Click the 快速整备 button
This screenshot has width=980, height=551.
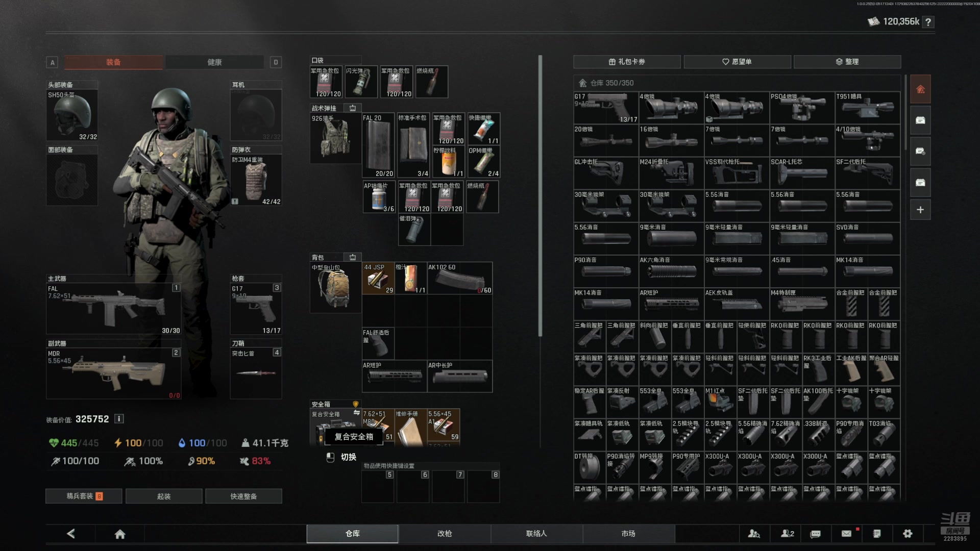click(243, 496)
